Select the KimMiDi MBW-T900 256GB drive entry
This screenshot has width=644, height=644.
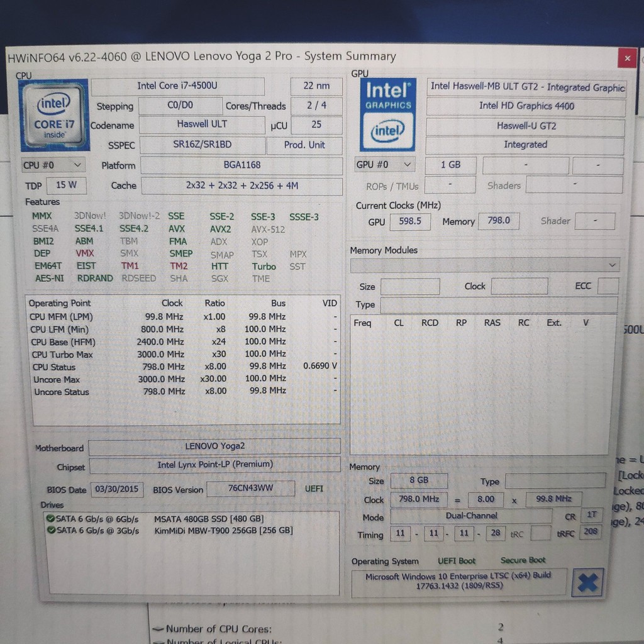click(223, 531)
